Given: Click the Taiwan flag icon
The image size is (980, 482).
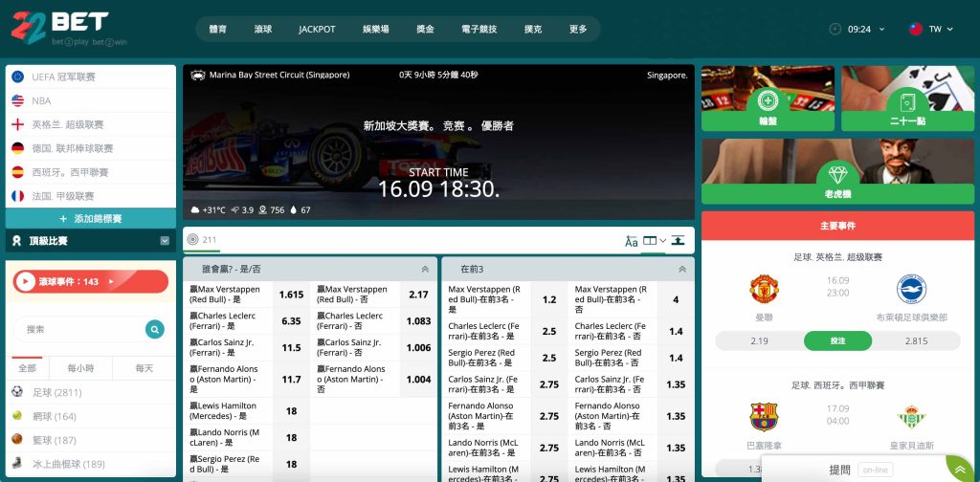Looking at the screenshot, I should tap(916, 29).
